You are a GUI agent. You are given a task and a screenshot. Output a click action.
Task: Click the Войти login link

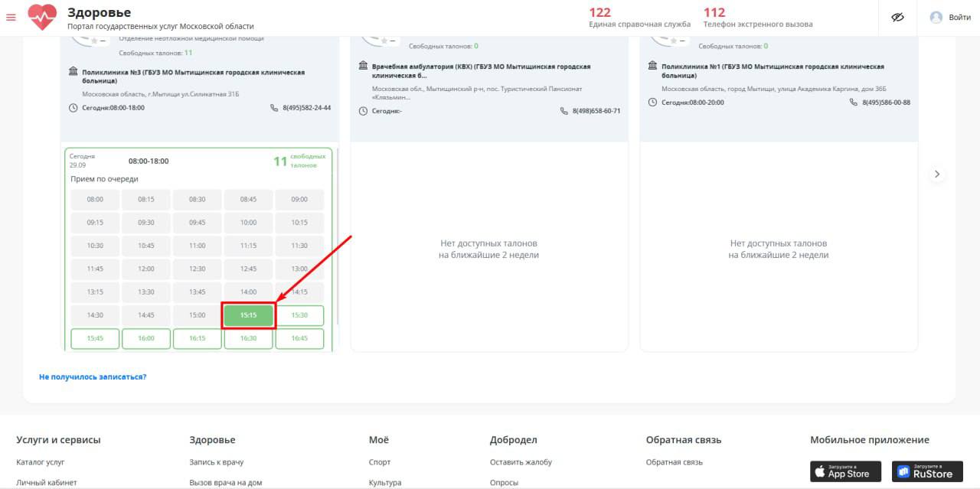pos(959,18)
